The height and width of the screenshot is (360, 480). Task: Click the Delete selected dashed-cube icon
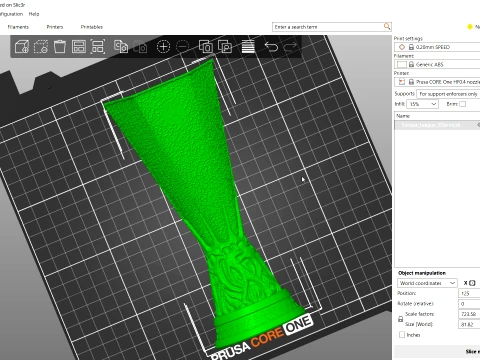41,47
